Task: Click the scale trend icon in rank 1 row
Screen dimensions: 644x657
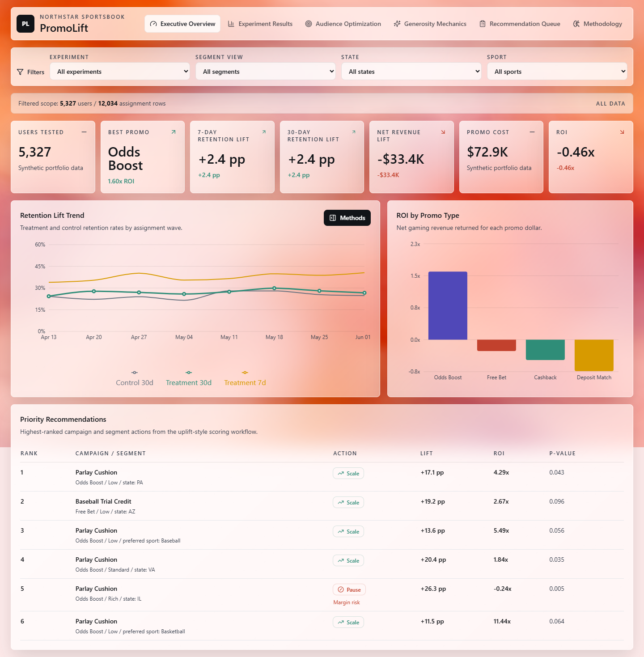Action: [x=341, y=473]
